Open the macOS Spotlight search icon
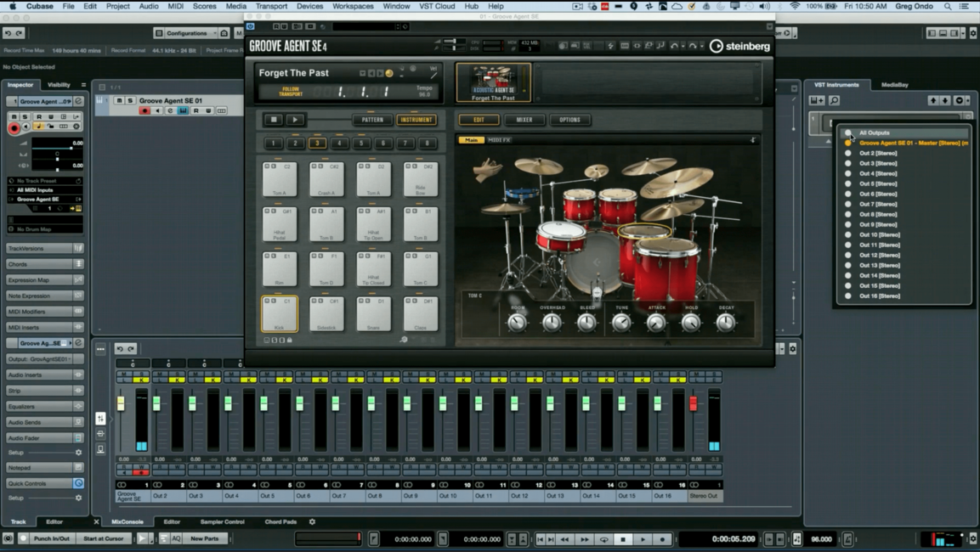 [x=948, y=6]
